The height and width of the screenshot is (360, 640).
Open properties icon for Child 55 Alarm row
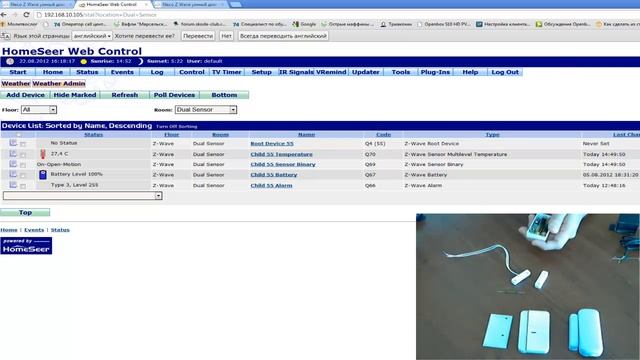tap(13, 184)
